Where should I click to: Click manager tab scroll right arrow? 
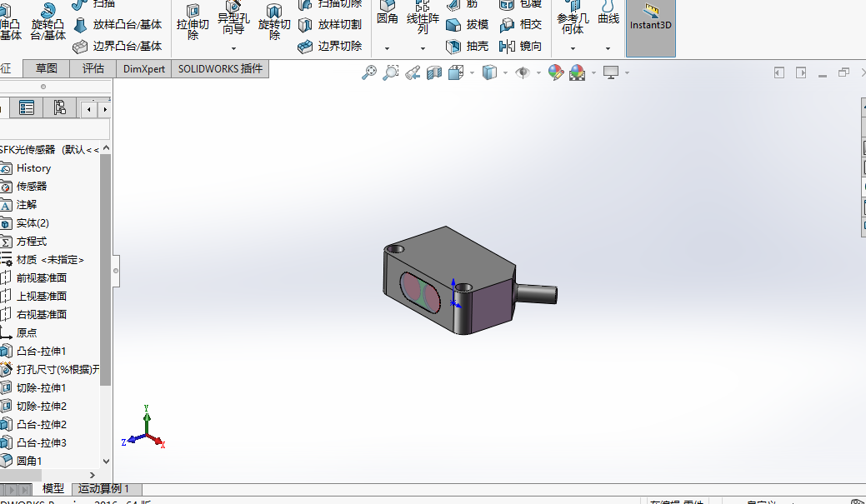[104, 110]
